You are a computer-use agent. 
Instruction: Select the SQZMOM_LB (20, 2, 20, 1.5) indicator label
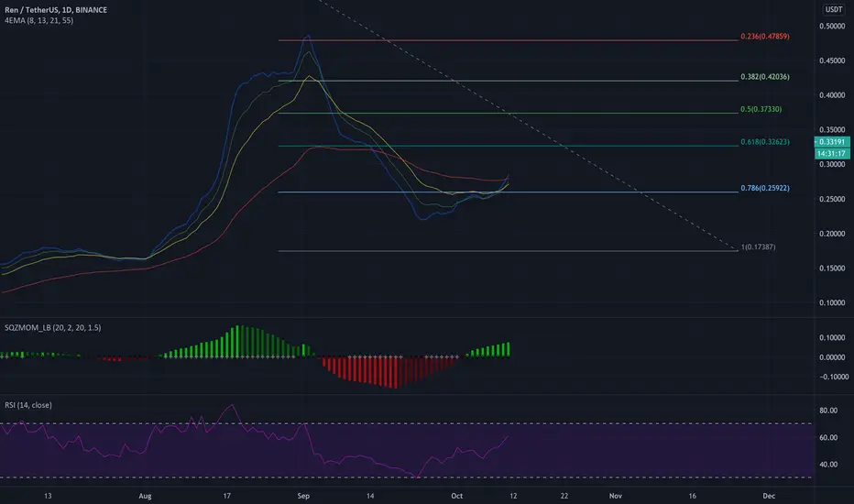point(52,327)
